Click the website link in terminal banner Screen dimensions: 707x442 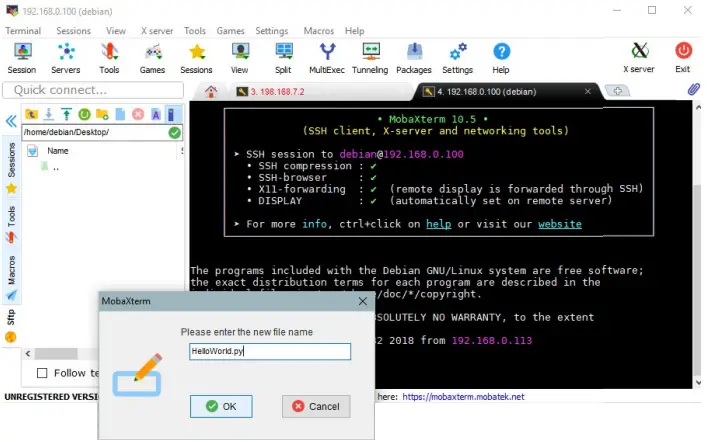tap(560, 224)
